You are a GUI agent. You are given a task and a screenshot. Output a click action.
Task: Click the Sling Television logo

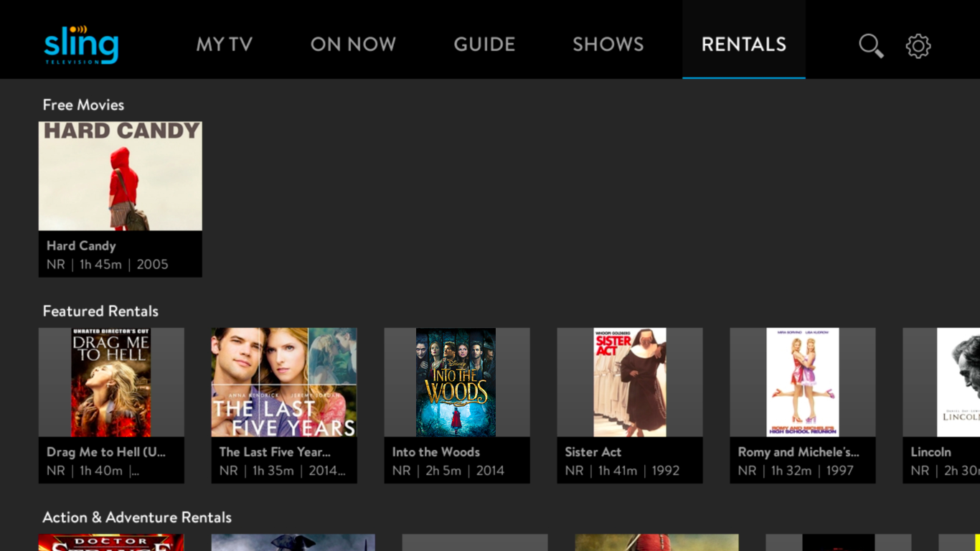(81, 44)
